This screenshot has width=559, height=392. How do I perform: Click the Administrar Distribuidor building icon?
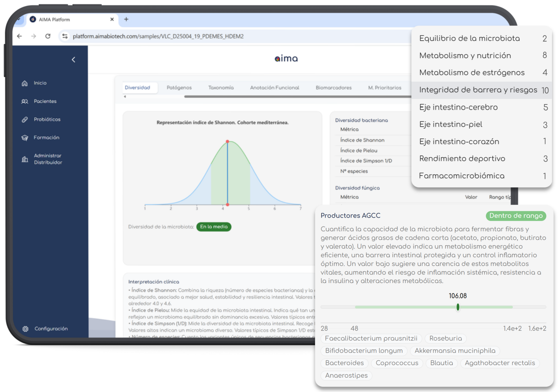pyautogui.click(x=24, y=159)
